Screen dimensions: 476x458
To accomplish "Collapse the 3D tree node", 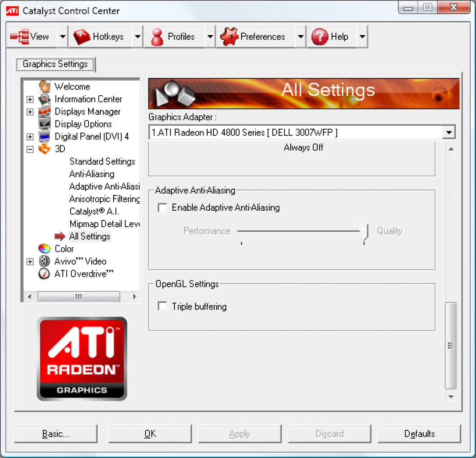I will (30, 149).
